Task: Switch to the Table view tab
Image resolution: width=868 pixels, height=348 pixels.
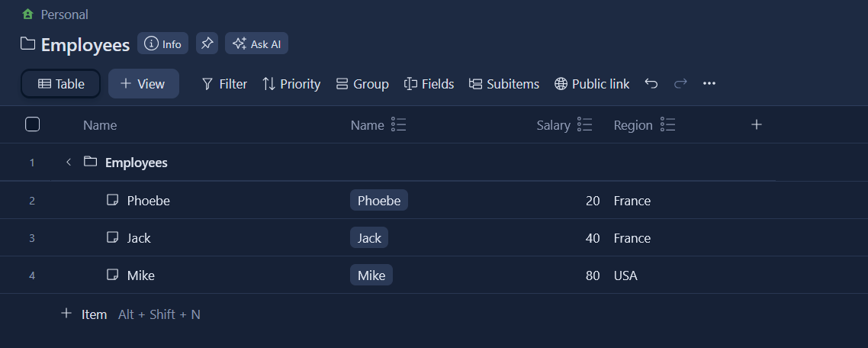Action: tap(61, 84)
